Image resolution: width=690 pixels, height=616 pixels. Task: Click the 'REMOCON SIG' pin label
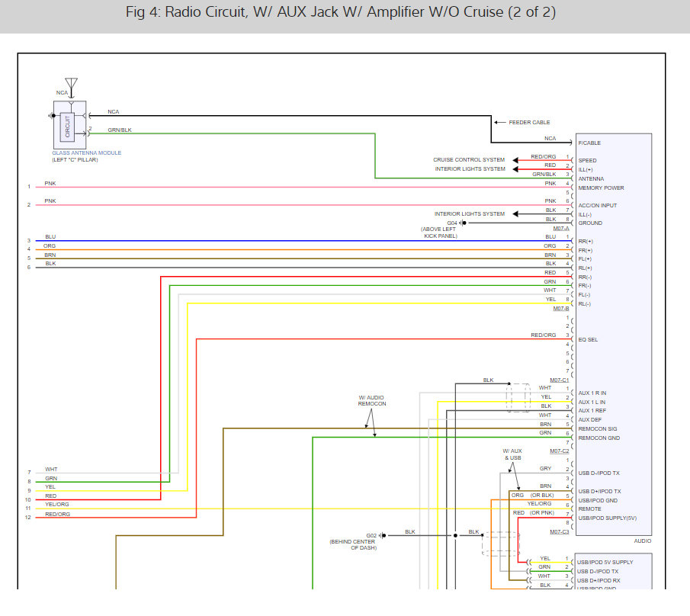tap(598, 429)
